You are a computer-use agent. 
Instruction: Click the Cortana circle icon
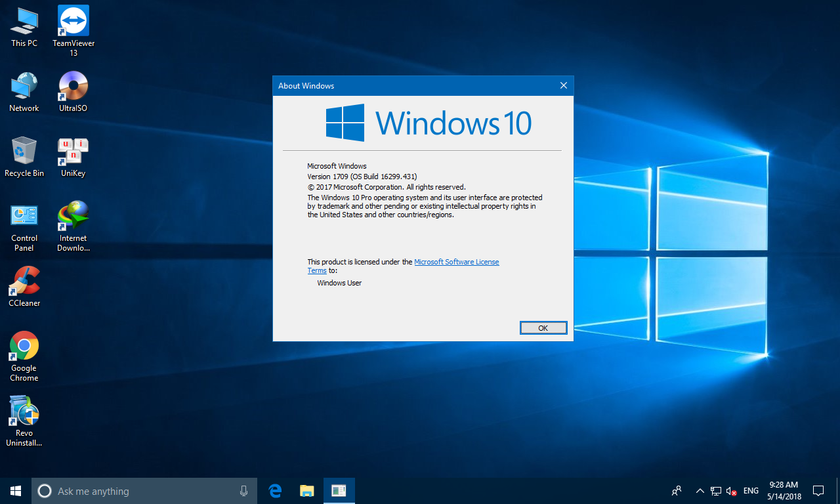coord(45,491)
